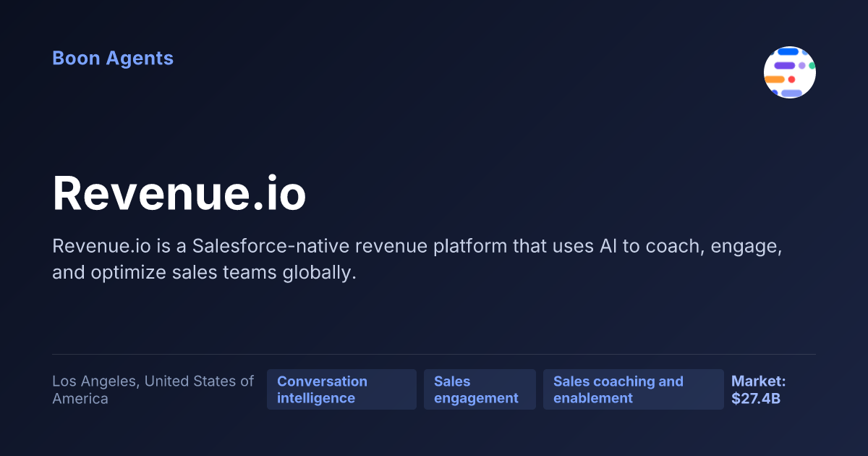Click the Boon Agents brand link
The height and width of the screenshot is (456, 868).
(x=113, y=59)
